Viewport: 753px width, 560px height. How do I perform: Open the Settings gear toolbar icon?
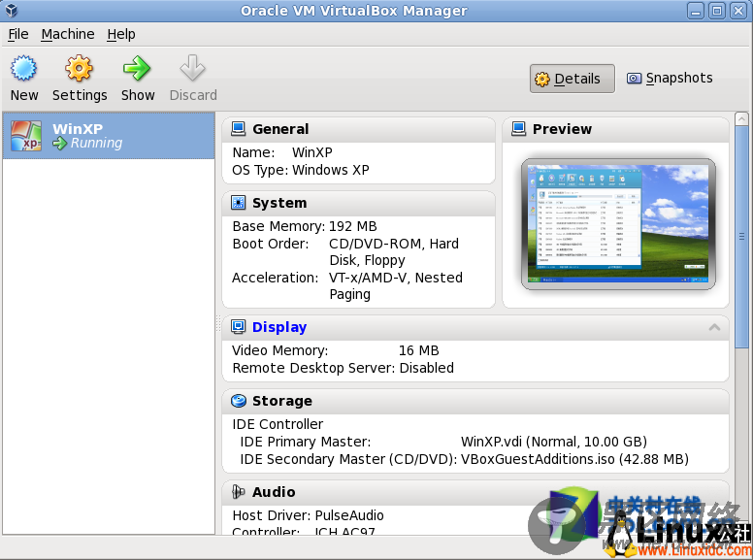(x=80, y=68)
